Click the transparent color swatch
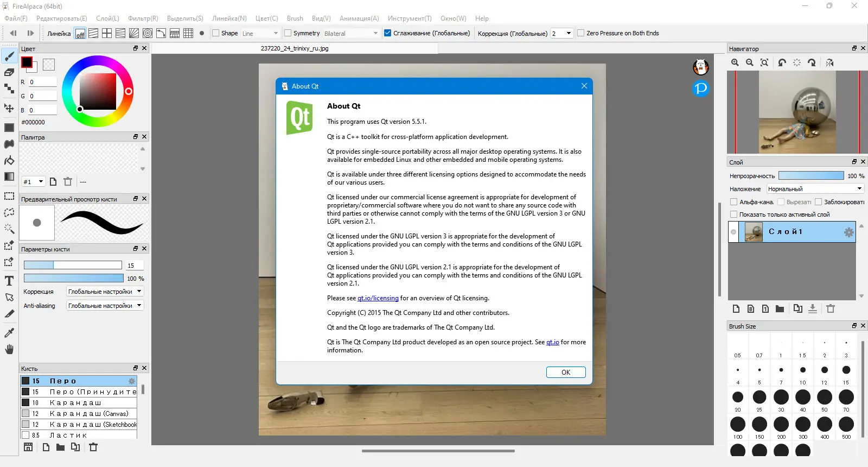Screen dimensions: 868x467 point(49,65)
